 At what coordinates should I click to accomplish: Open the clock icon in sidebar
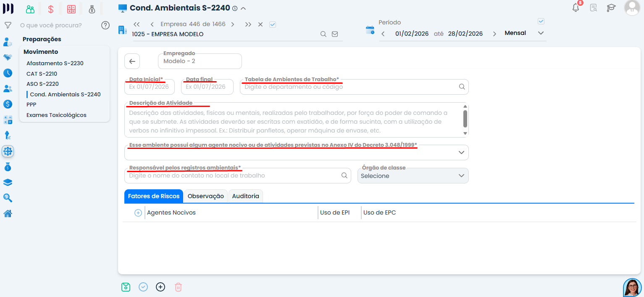pyautogui.click(x=8, y=73)
